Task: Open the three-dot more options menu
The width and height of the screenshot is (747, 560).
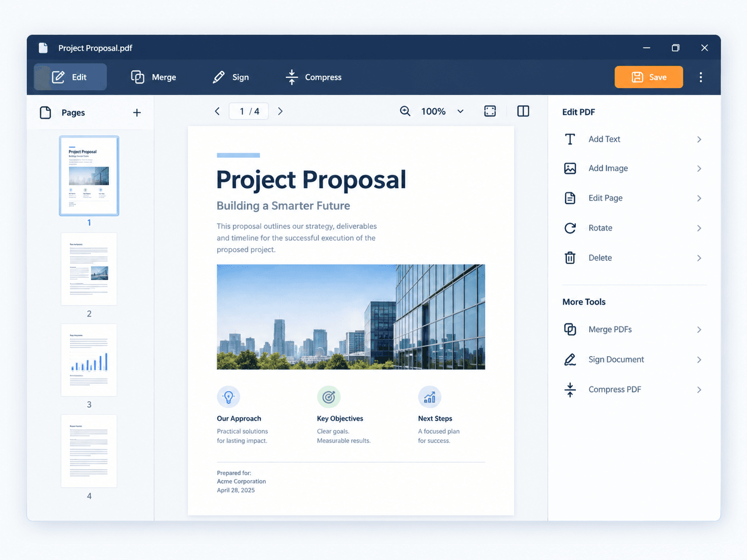Action: coord(701,77)
